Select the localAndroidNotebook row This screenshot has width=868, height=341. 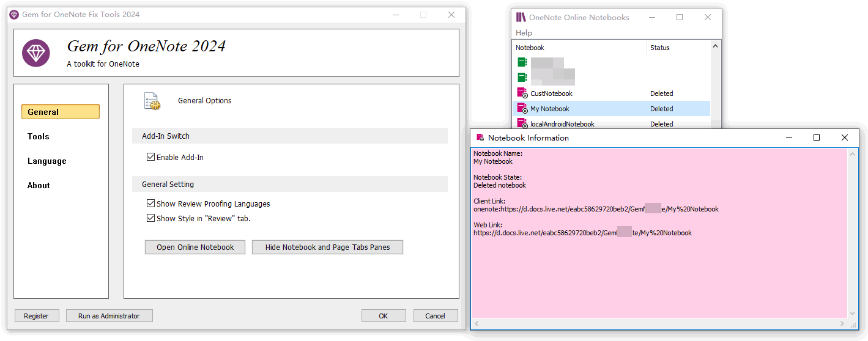tap(611, 123)
